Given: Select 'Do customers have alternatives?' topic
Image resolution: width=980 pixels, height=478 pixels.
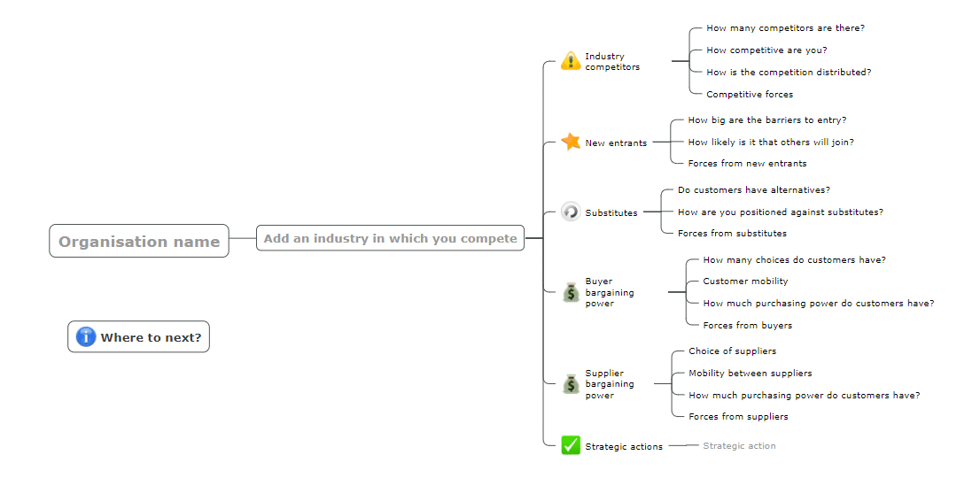Looking at the screenshot, I should tap(754, 189).
